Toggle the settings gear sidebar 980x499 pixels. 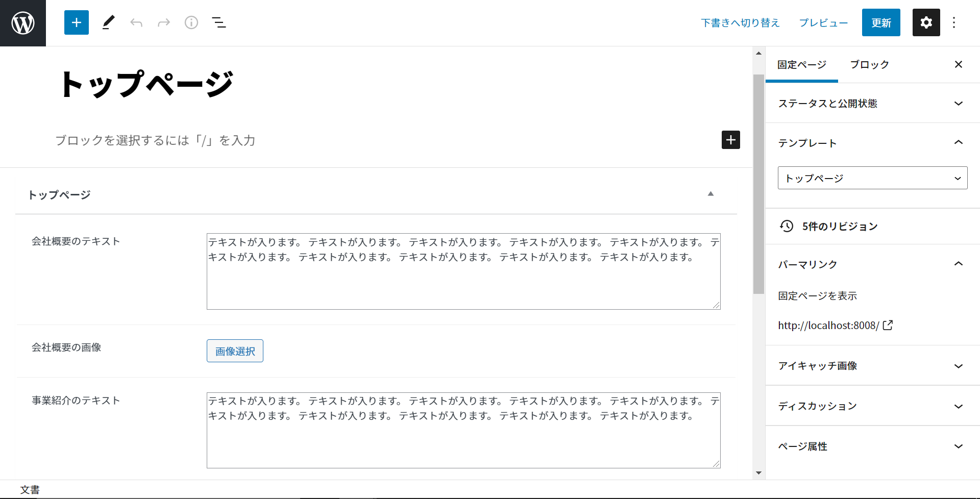coord(926,22)
